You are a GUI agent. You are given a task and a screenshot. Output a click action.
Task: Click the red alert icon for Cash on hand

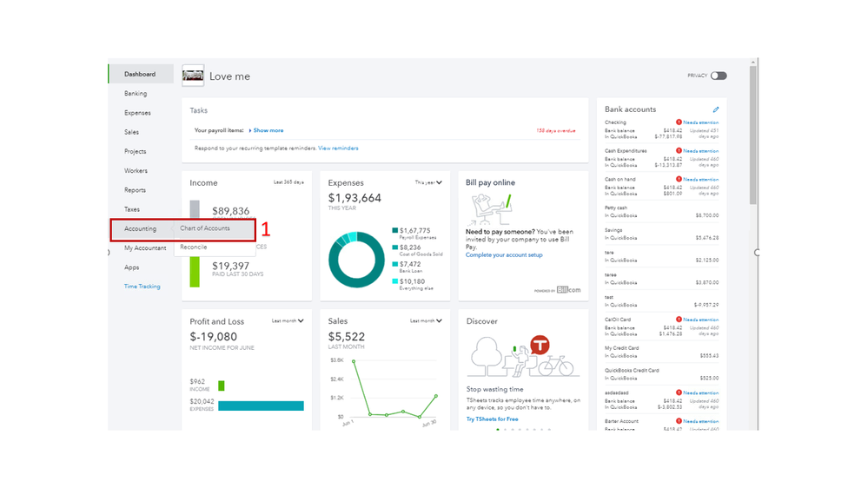[x=679, y=179]
